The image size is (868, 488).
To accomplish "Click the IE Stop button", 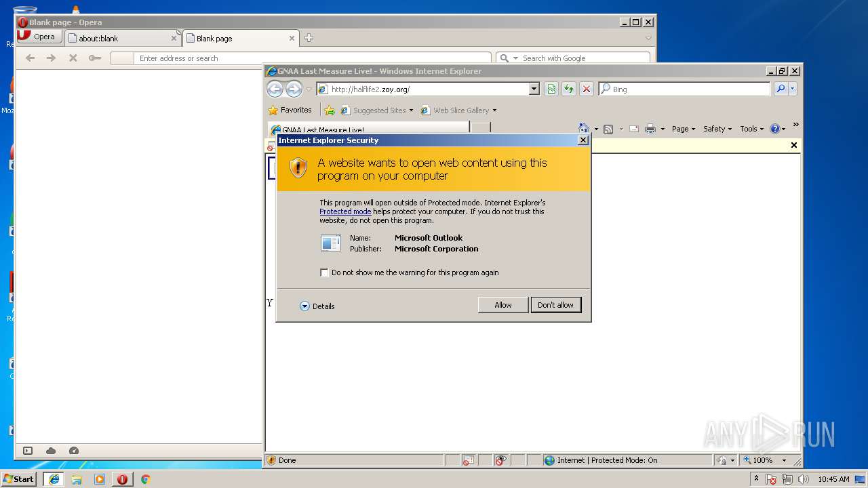I will [587, 89].
